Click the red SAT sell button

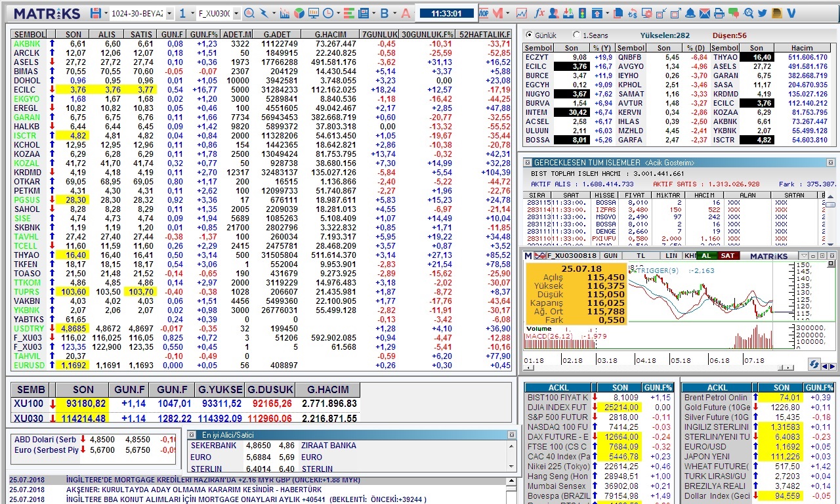click(727, 255)
